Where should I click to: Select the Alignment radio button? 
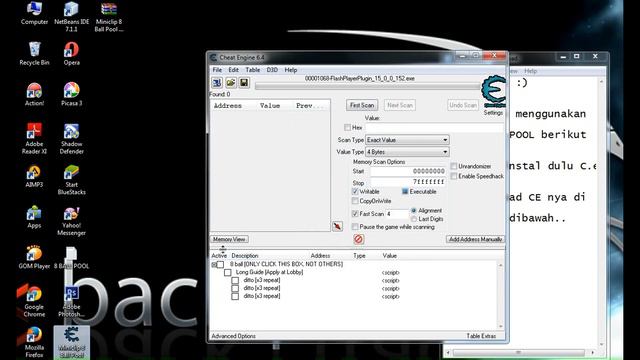click(x=414, y=211)
